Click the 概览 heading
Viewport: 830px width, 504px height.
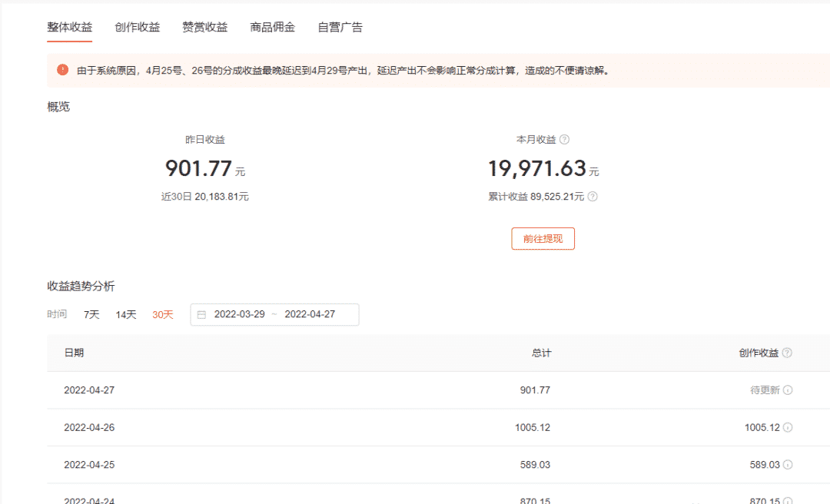pyautogui.click(x=58, y=107)
